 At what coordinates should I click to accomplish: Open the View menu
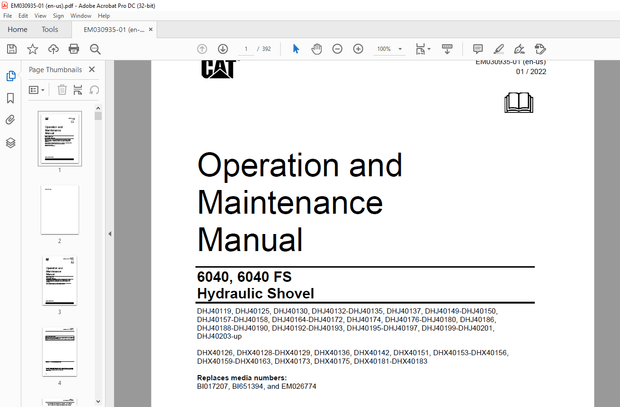point(40,16)
